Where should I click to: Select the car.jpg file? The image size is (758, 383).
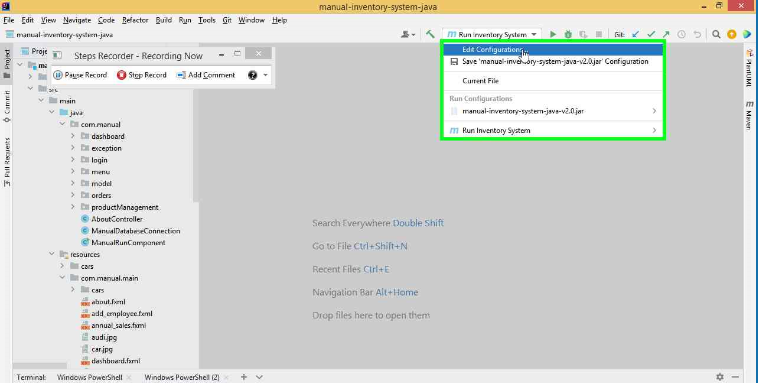click(102, 349)
